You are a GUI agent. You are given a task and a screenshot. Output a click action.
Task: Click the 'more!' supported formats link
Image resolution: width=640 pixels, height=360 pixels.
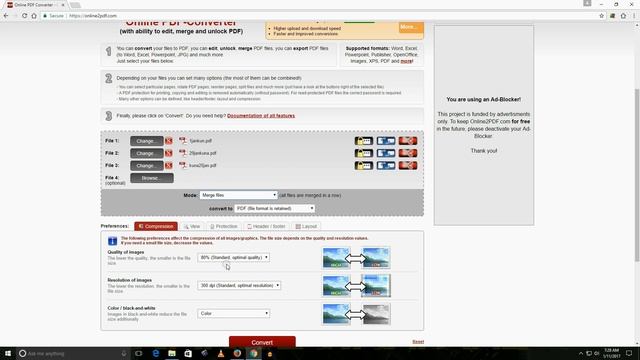407,61
